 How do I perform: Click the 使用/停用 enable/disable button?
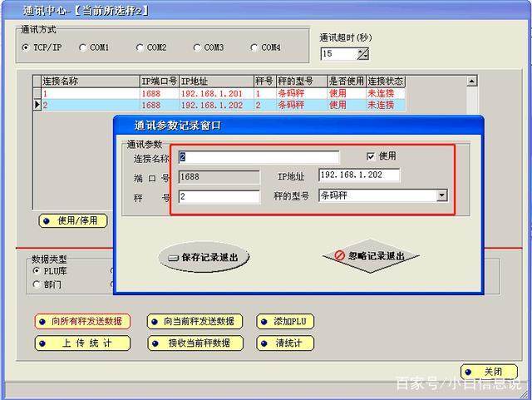[73, 221]
